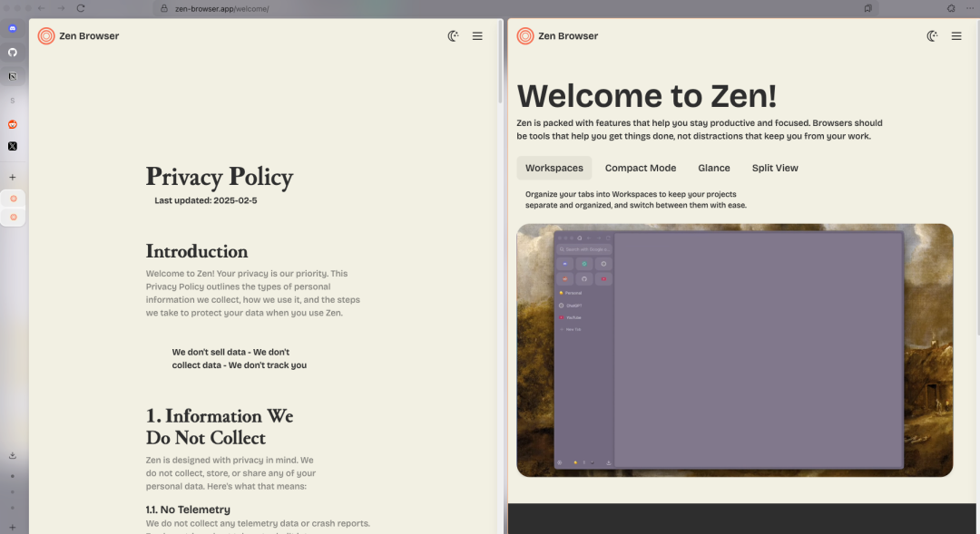Open the Notion pinned essential tab
The width and height of the screenshot is (980, 534).
click(13, 76)
